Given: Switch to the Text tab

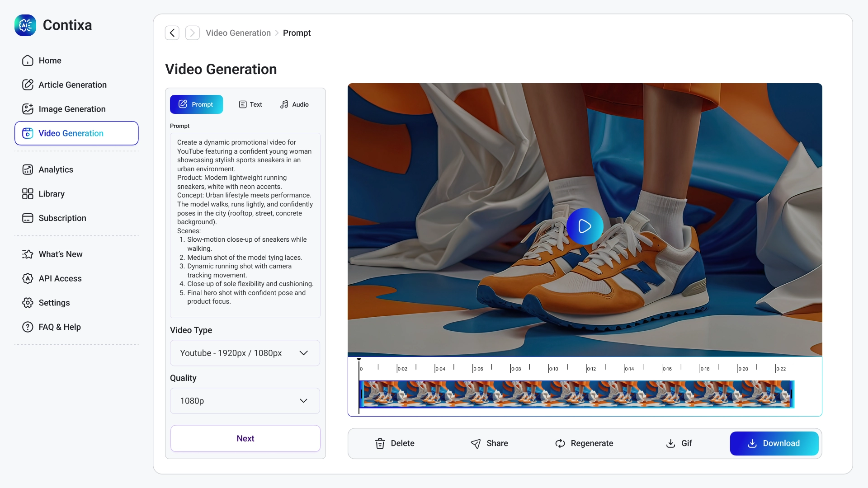Looking at the screenshot, I should [x=250, y=104].
